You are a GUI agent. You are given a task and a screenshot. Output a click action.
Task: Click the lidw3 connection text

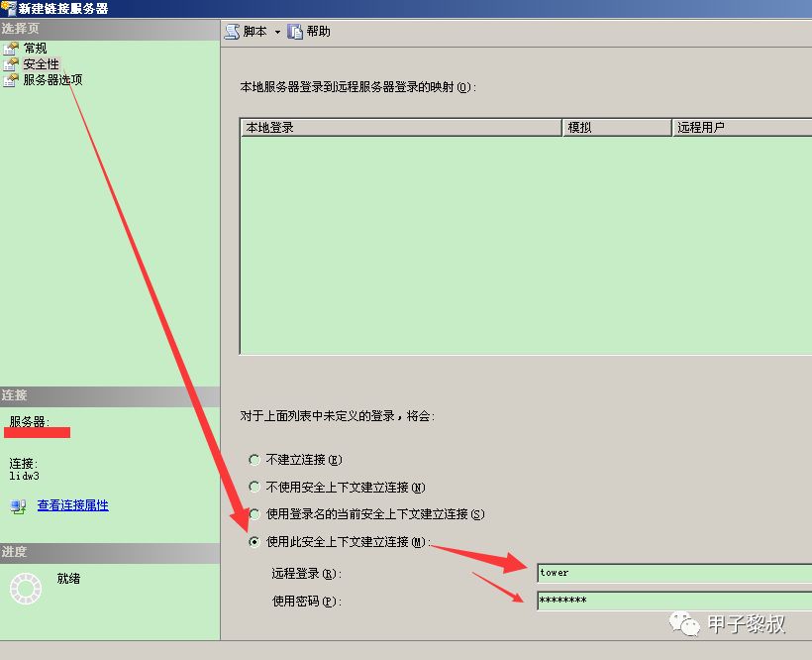25,476
